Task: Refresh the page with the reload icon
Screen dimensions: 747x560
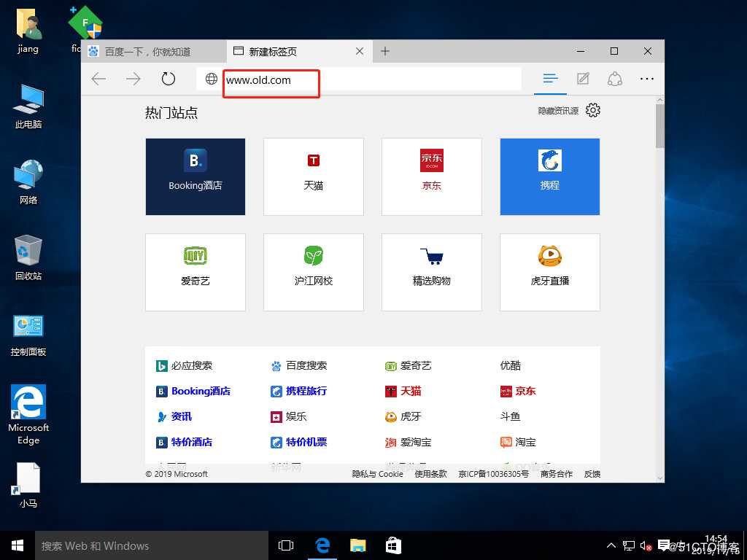Action: [x=169, y=79]
